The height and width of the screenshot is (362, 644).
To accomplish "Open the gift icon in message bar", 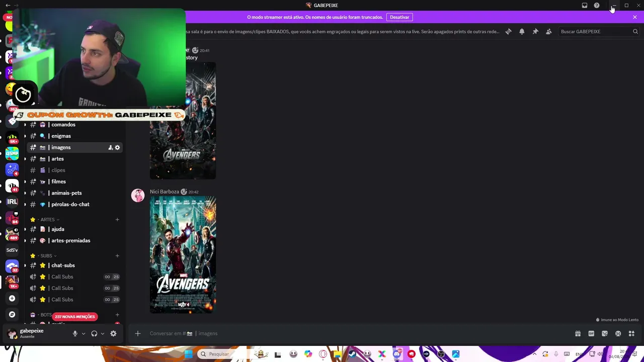I will click(578, 333).
